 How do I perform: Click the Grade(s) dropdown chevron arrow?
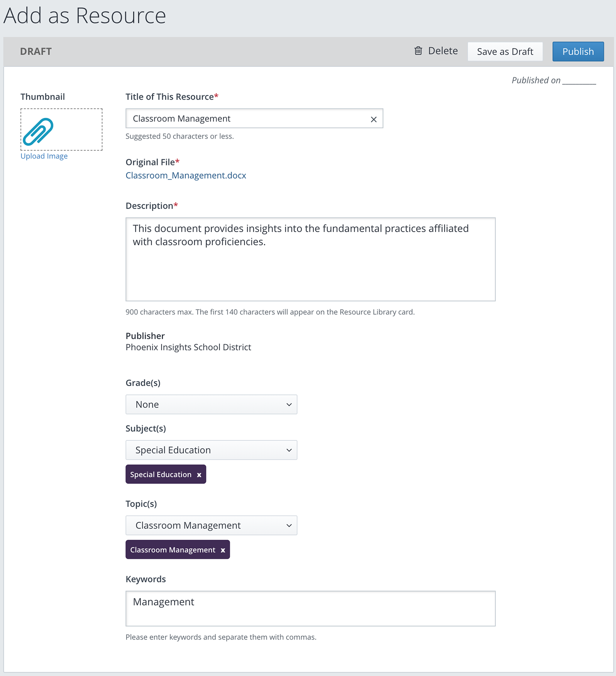tap(289, 405)
